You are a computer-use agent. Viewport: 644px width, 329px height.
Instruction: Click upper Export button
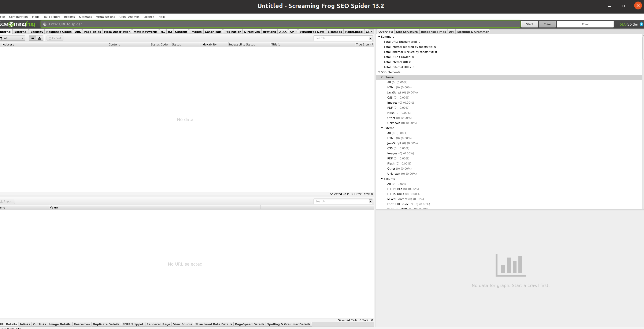point(55,38)
